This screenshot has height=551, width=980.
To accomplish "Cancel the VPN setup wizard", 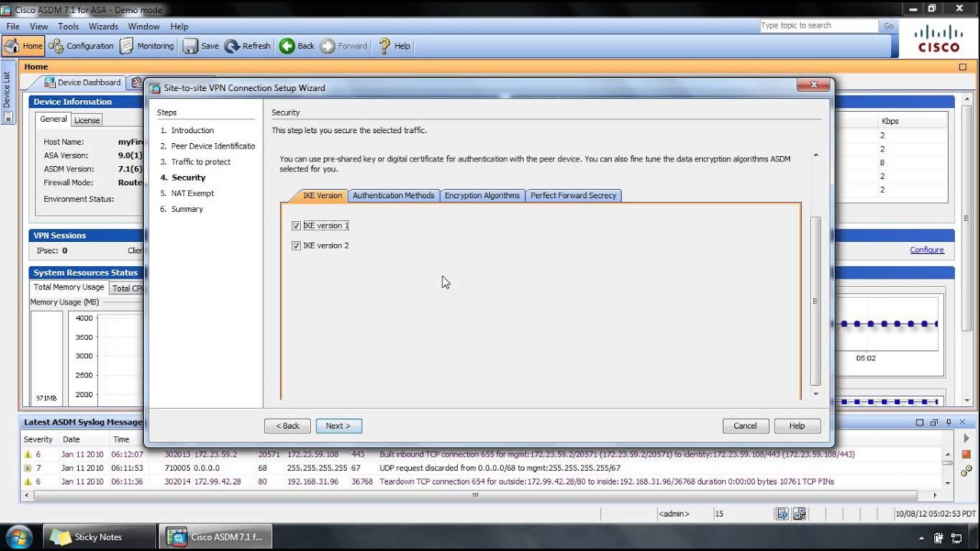I will [746, 426].
